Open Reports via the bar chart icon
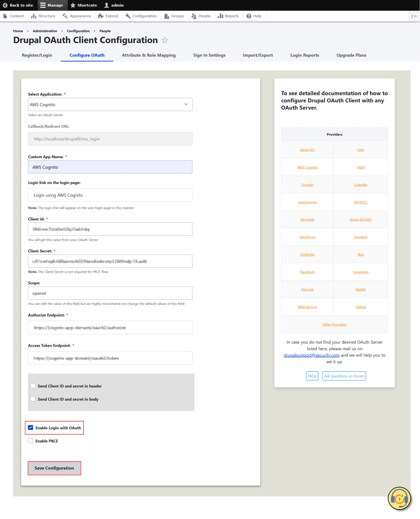420x519 pixels. click(220, 16)
